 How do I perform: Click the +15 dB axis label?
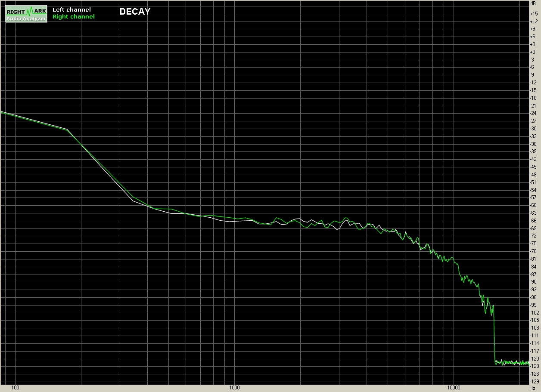click(534, 14)
